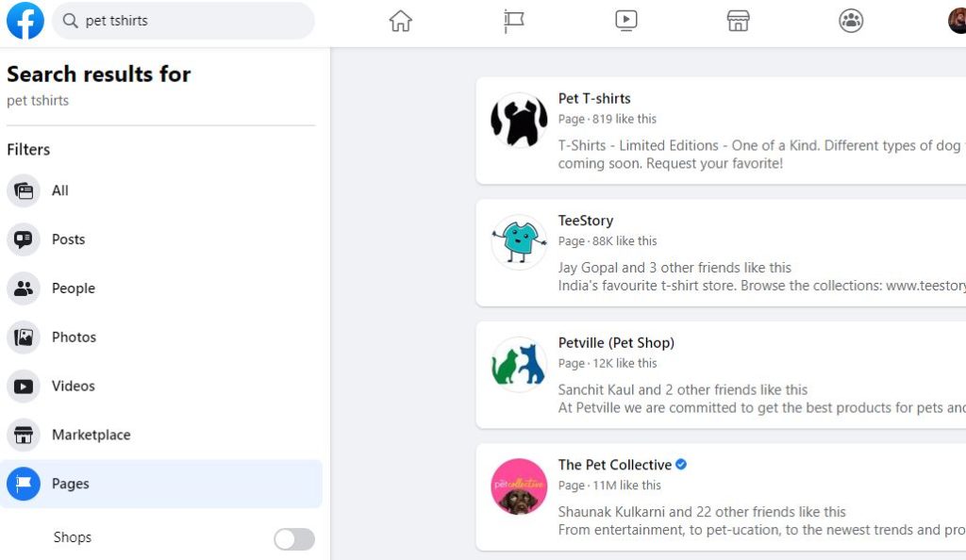Click the search magnifier icon

(x=70, y=21)
